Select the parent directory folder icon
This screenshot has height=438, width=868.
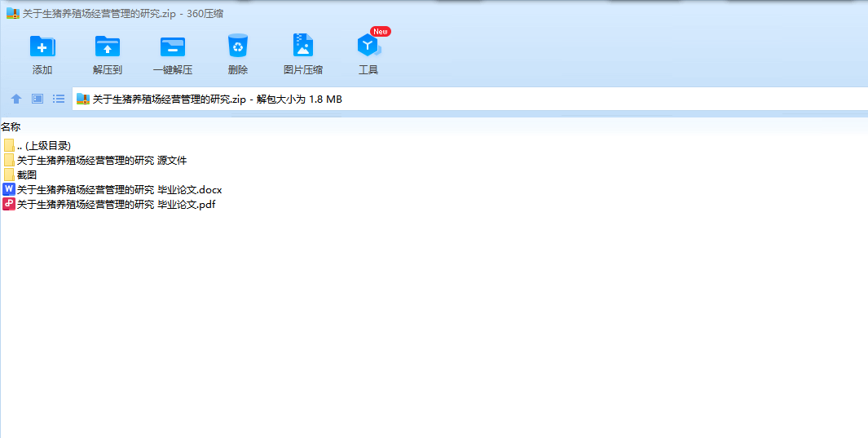9,146
